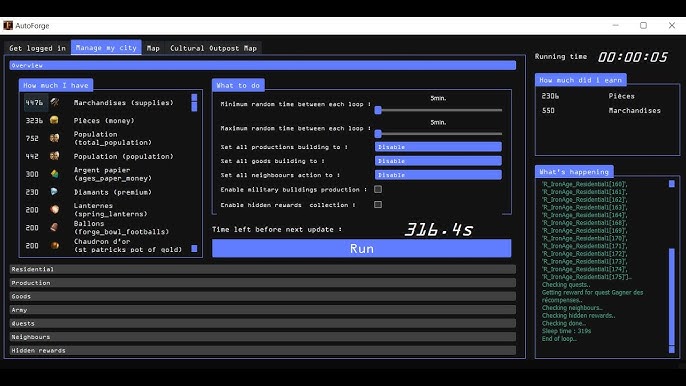Click the How much did I earn header
The width and height of the screenshot is (686, 386).
581,80
